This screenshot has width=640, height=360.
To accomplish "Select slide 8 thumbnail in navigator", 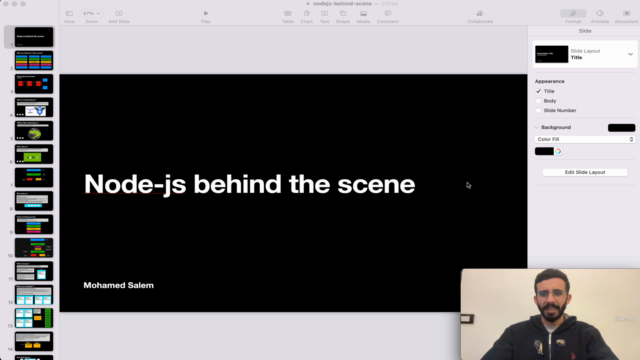I will [34, 201].
